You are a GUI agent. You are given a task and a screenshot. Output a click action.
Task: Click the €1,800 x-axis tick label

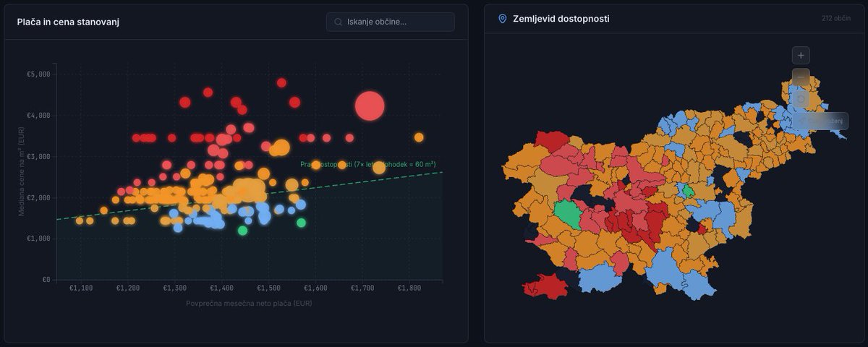click(409, 288)
